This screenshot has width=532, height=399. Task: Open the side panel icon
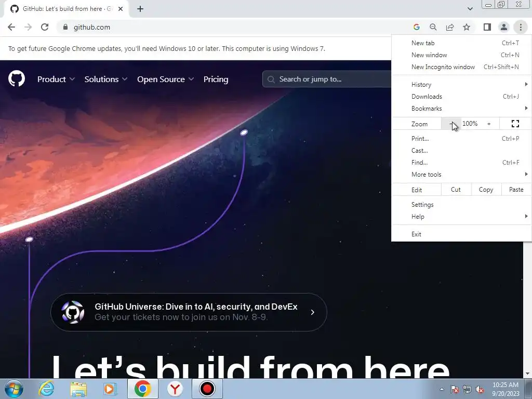click(x=487, y=27)
